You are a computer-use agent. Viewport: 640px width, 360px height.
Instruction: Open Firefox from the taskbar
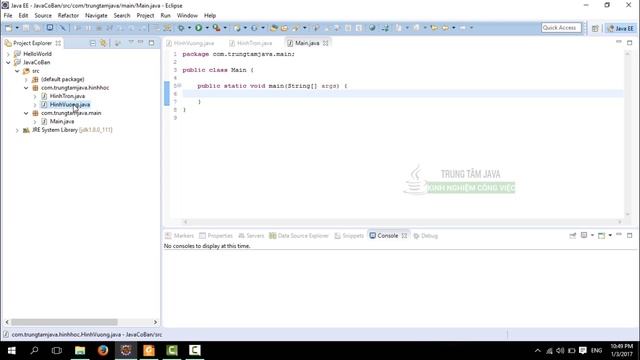(x=103, y=350)
